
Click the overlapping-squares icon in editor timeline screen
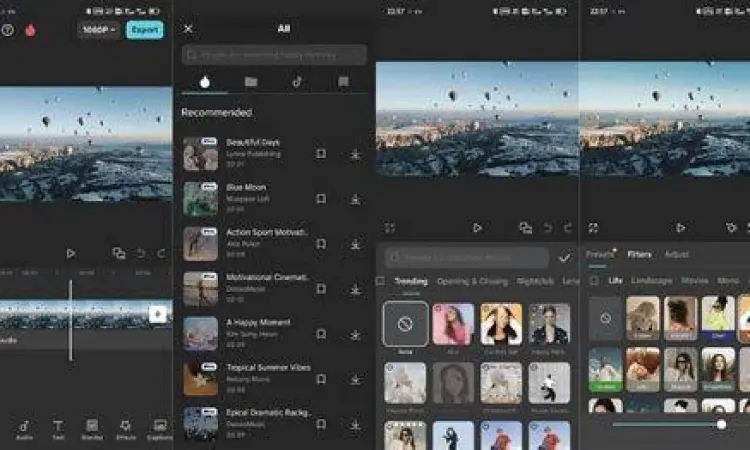[x=119, y=253]
